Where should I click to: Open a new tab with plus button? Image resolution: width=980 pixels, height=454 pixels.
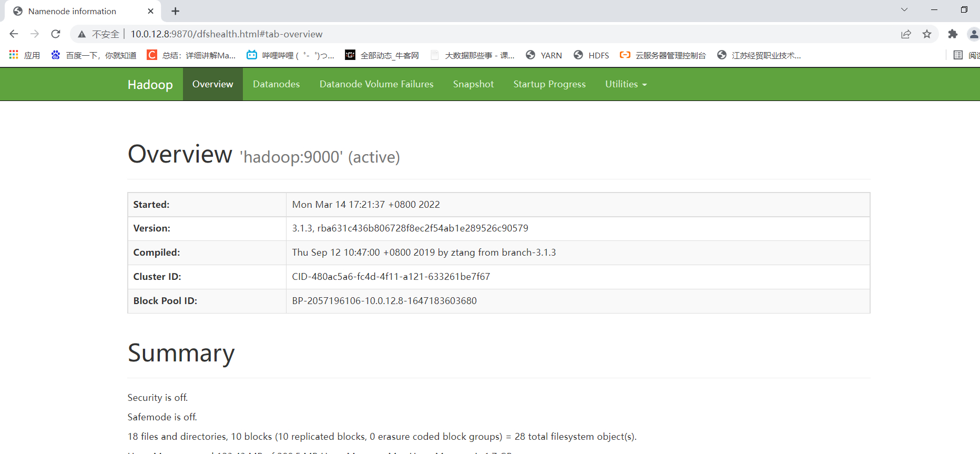[x=176, y=11]
